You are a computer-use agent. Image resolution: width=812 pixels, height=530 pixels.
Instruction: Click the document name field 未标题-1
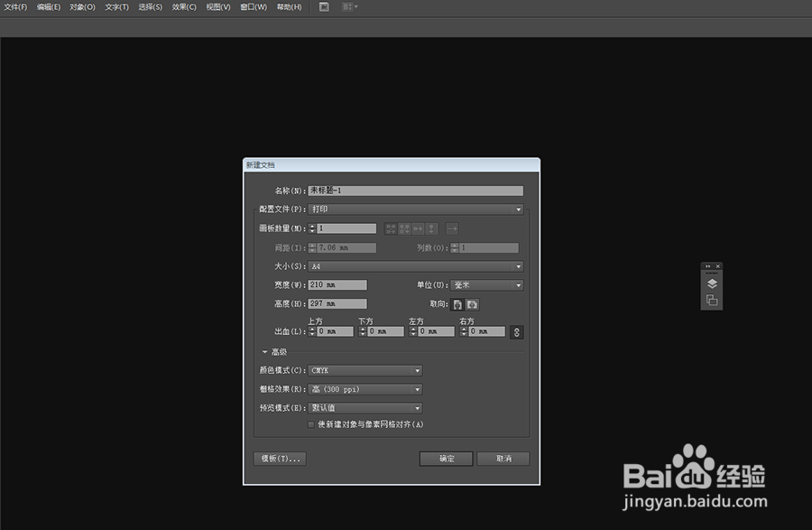pos(415,191)
